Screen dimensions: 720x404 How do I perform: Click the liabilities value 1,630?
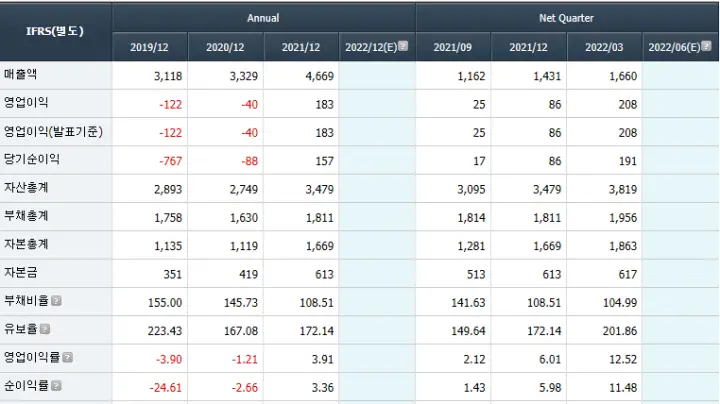click(244, 218)
